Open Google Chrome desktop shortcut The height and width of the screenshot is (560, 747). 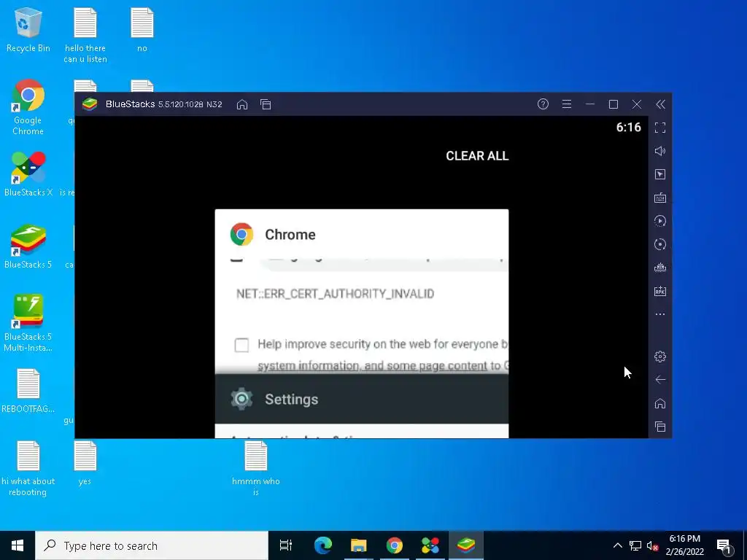tap(28, 107)
